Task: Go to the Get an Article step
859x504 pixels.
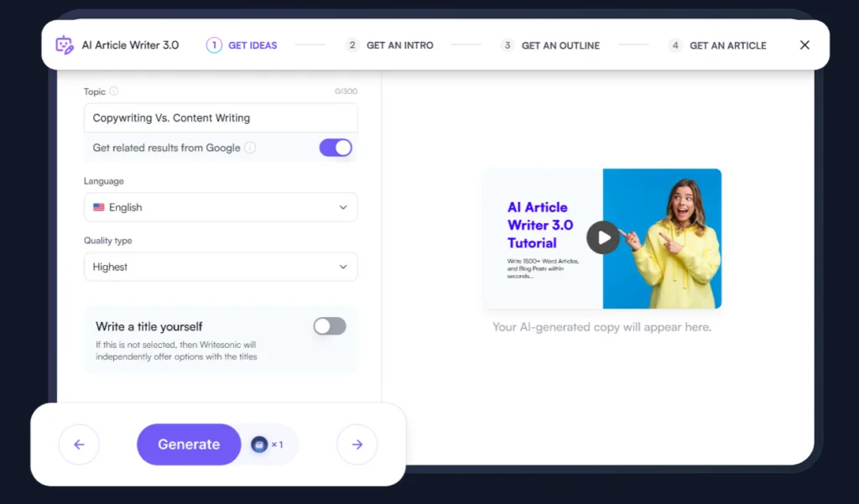Action: pos(717,45)
